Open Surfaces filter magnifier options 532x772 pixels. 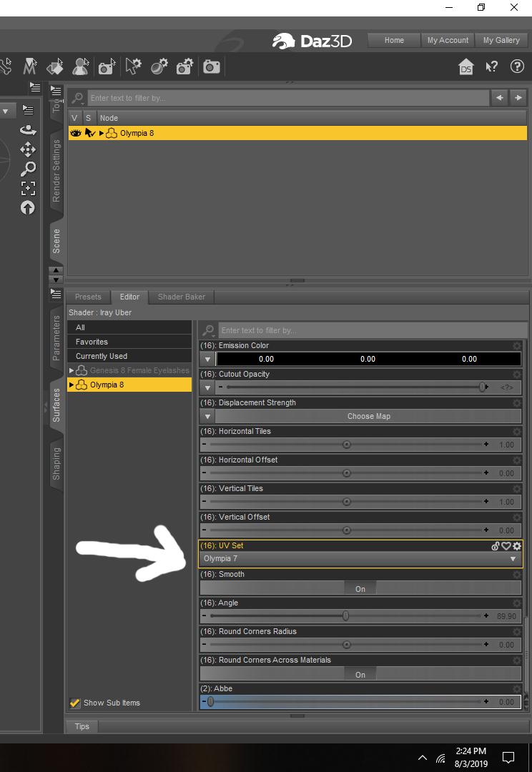coord(208,330)
